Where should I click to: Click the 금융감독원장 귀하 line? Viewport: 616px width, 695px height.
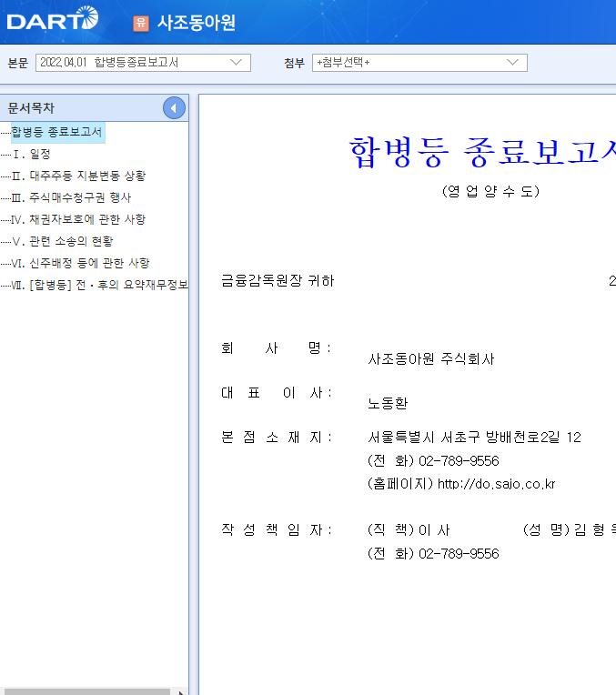(278, 280)
